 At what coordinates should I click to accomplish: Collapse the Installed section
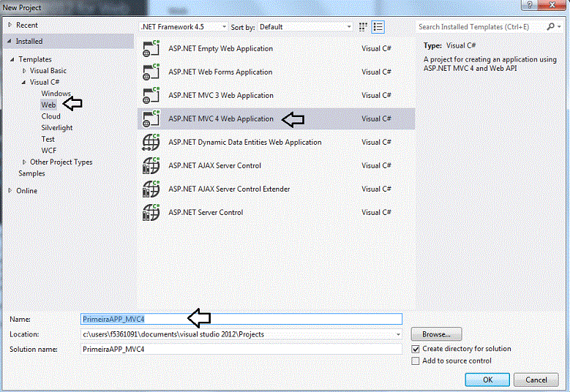[x=9, y=41]
